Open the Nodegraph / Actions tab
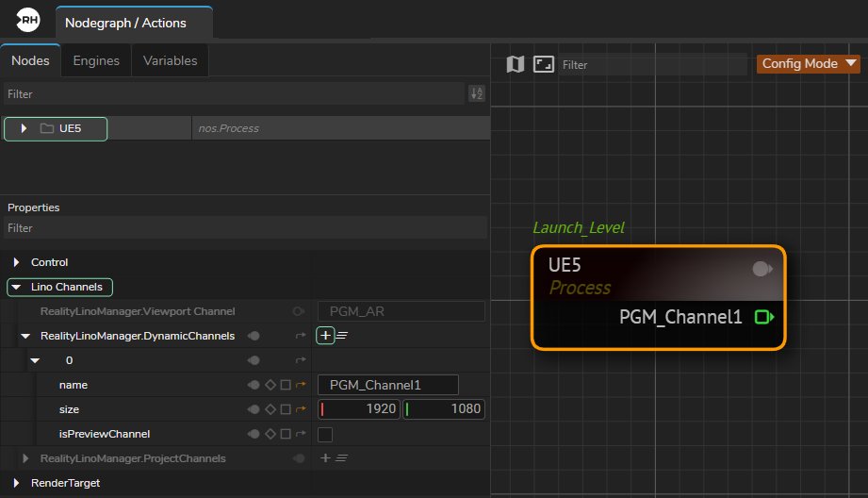Viewport: 868px width, 498px height. tap(134, 23)
